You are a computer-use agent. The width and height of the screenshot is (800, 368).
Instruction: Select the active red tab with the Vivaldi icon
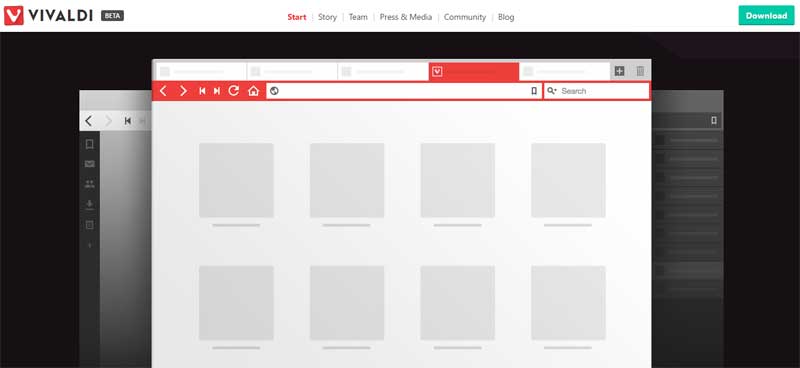click(474, 71)
